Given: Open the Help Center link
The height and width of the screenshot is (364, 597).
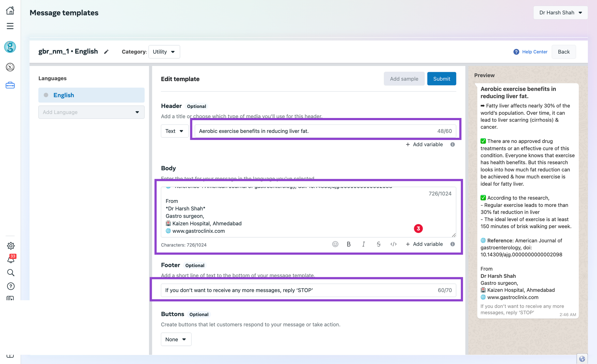Looking at the screenshot, I should click(x=534, y=52).
